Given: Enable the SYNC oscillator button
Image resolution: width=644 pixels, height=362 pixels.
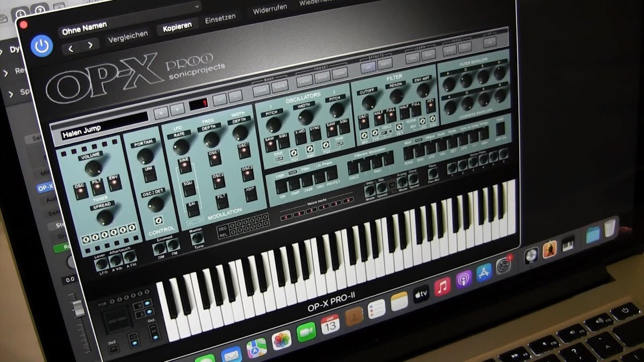Looking at the screenshot, I should pos(315,134).
